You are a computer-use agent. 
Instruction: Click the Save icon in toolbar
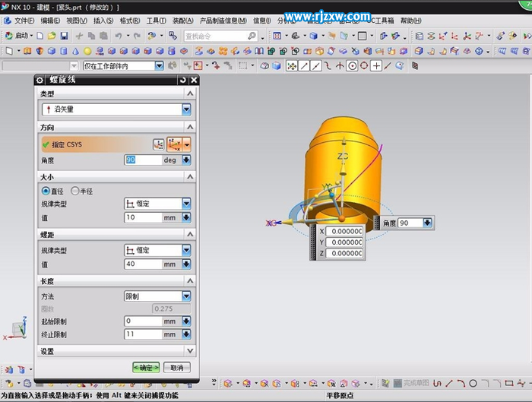click(x=64, y=36)
